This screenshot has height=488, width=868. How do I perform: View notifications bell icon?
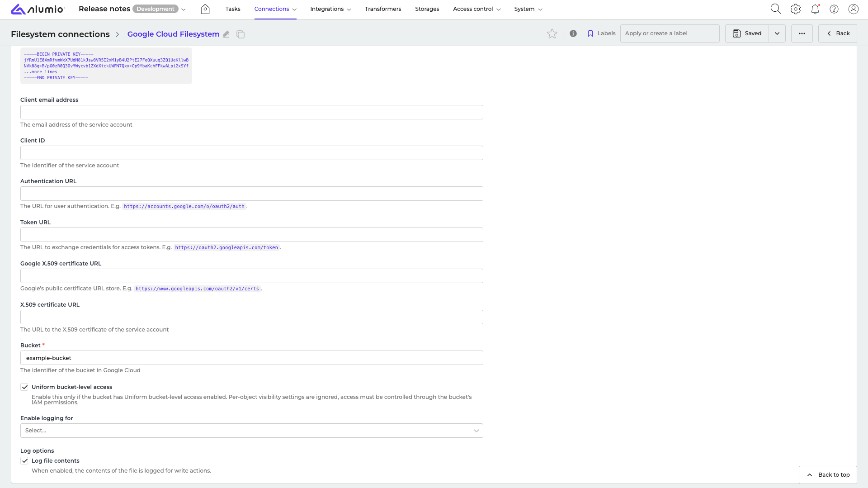[815, 9]
